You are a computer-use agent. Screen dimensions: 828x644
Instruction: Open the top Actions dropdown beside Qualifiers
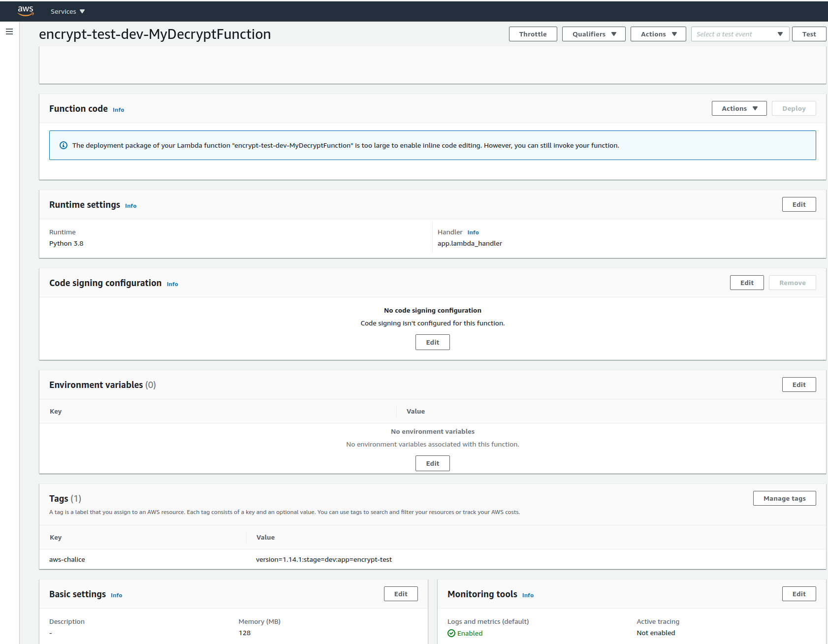coord(658,34)
